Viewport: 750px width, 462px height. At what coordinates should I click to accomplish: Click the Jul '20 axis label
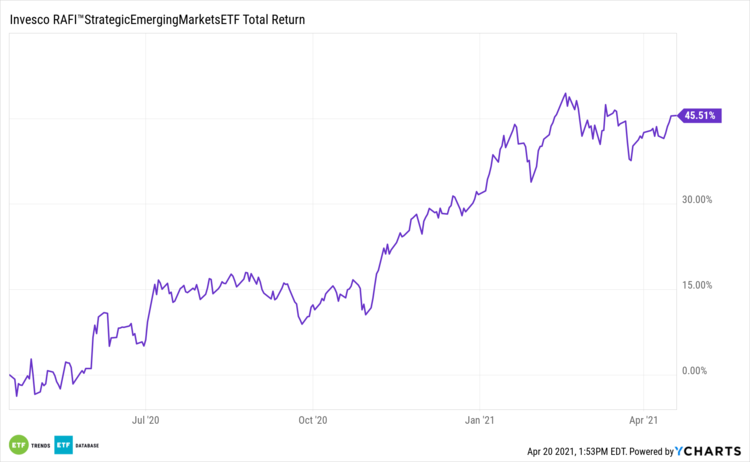pos(146,421)
